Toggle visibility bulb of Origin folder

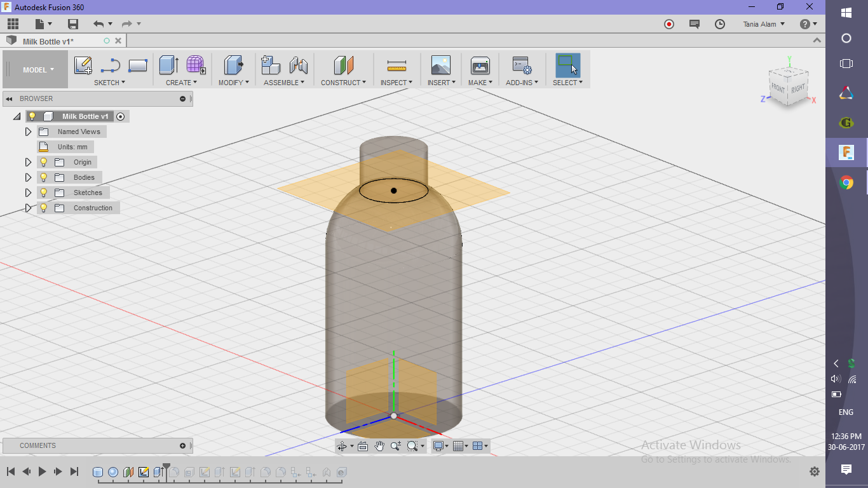(43, 162)
